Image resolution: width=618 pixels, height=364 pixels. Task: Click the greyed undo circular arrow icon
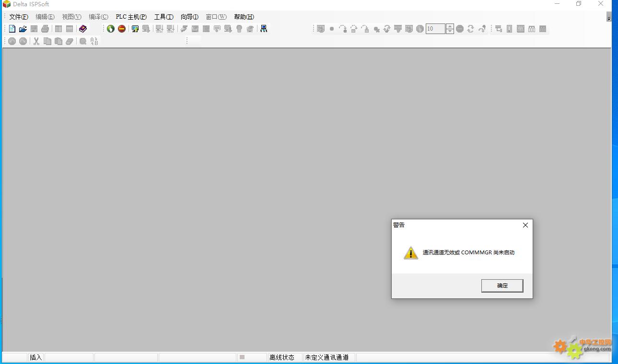click(x=12, y=41)
